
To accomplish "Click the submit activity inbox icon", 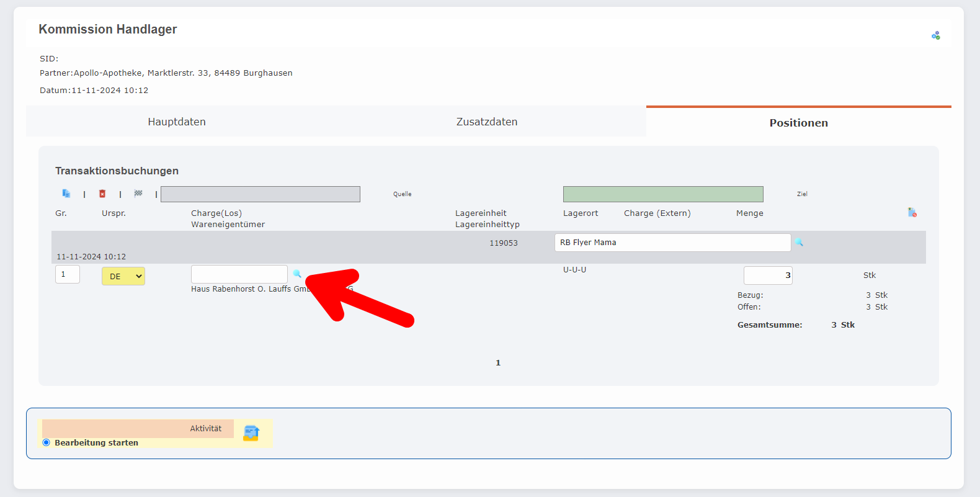I will point(251,432).
